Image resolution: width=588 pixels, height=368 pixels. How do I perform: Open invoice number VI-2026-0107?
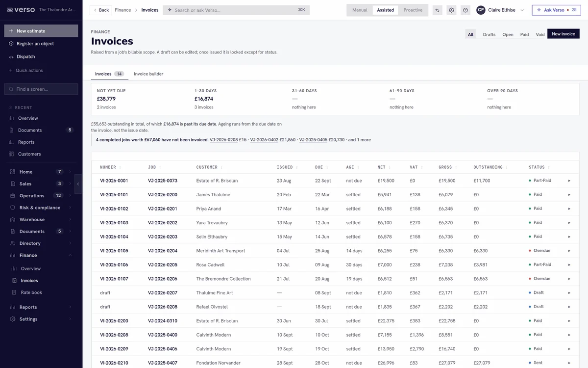pos(114,279)
